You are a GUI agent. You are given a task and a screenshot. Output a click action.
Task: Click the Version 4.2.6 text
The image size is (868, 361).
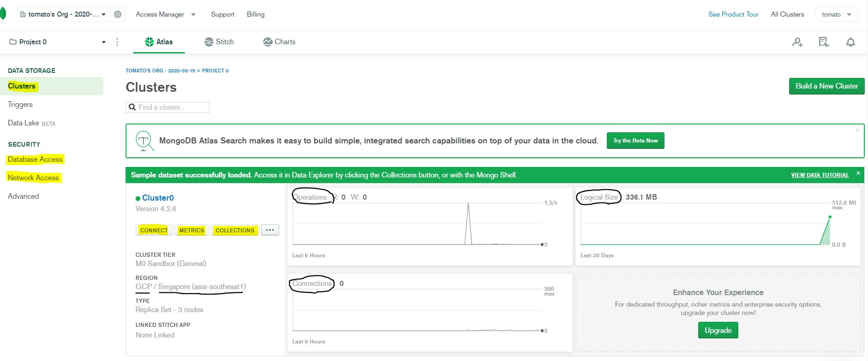tap(156, 209)
